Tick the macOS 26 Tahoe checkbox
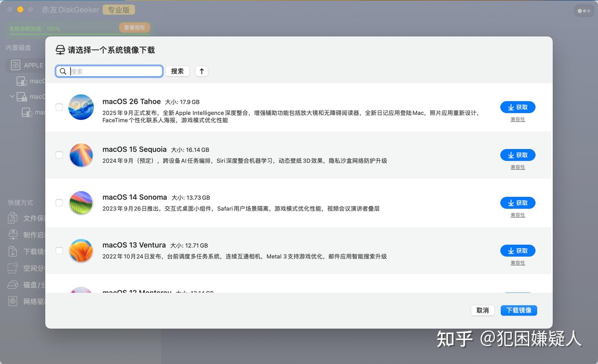 (x=59, y=107)
